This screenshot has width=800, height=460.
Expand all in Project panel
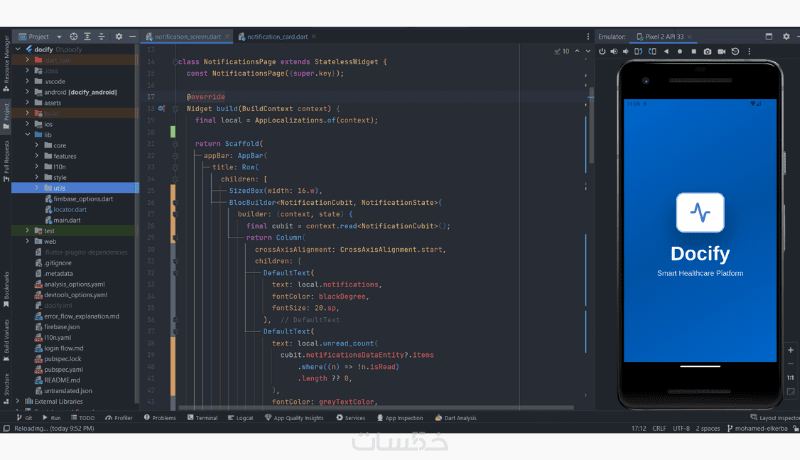tap(87, 37)
